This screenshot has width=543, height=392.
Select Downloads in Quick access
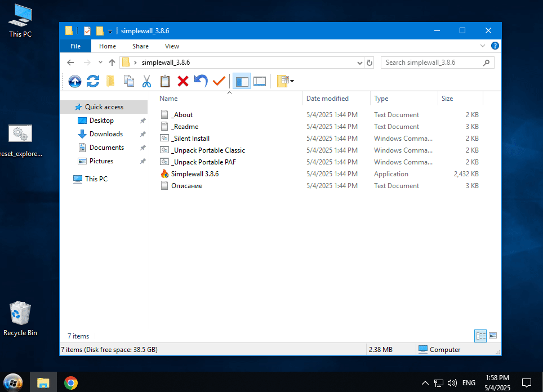pos(106,134)
